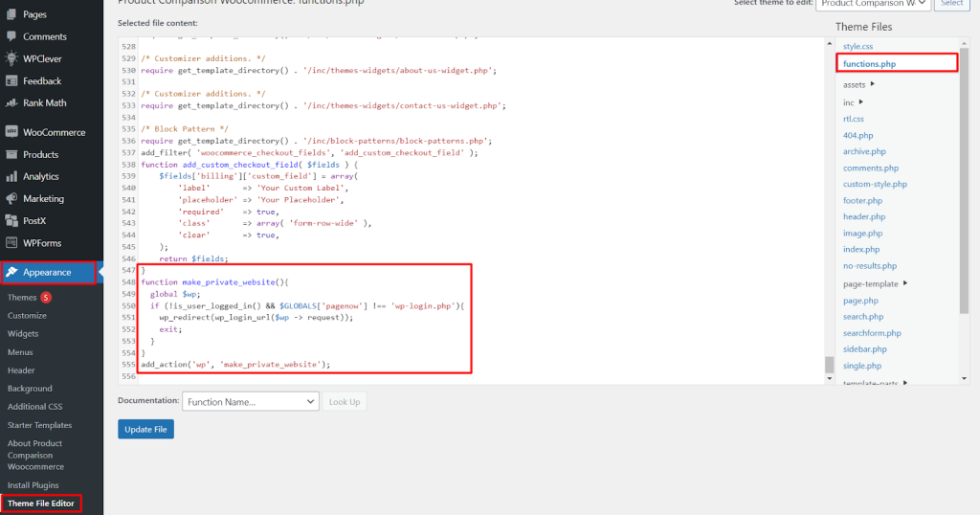Click the code editor scroll down arrow
The height and width of the screenshot is (515, 980).
(x=830, y=378)
